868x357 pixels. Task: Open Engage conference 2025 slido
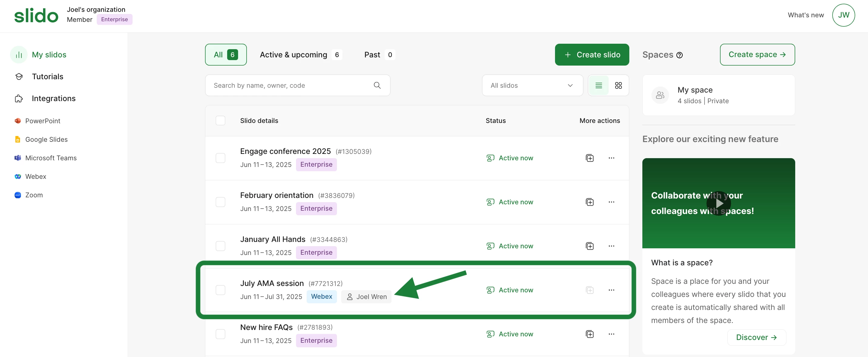click(285, 151)
